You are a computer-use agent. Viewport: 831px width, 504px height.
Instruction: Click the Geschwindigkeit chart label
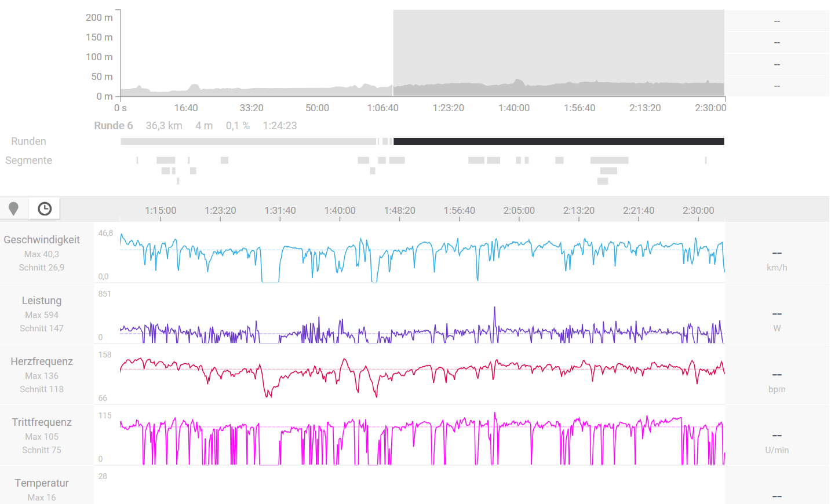pos(42,240)
